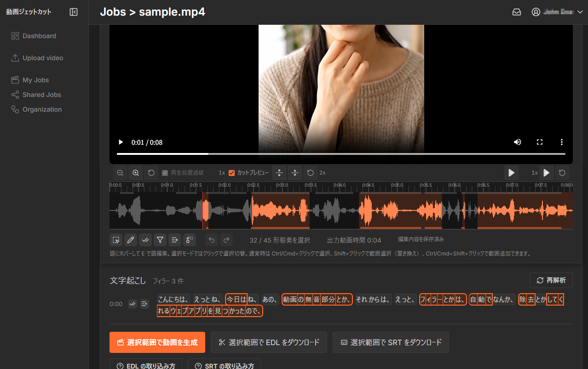Play the video in the player
The image size is (588, 369).
coord(121,142)
